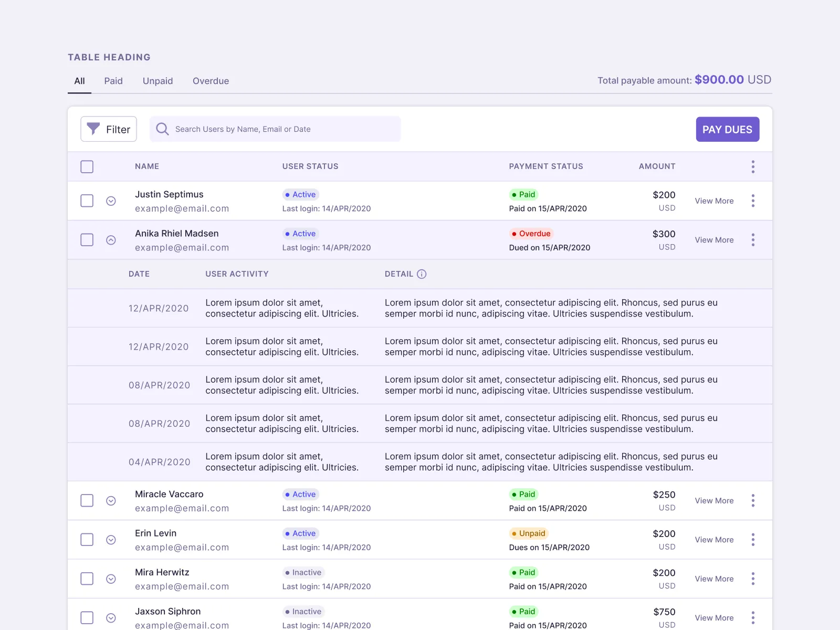Check the box for Erin Levin

tap(87, 540)
